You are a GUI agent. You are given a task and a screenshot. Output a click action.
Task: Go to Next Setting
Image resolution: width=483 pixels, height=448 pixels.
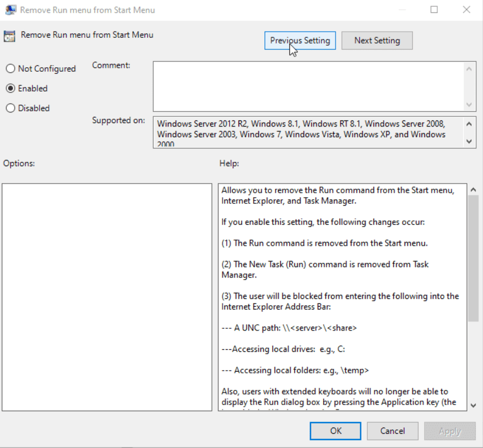[x=377, y=40]
